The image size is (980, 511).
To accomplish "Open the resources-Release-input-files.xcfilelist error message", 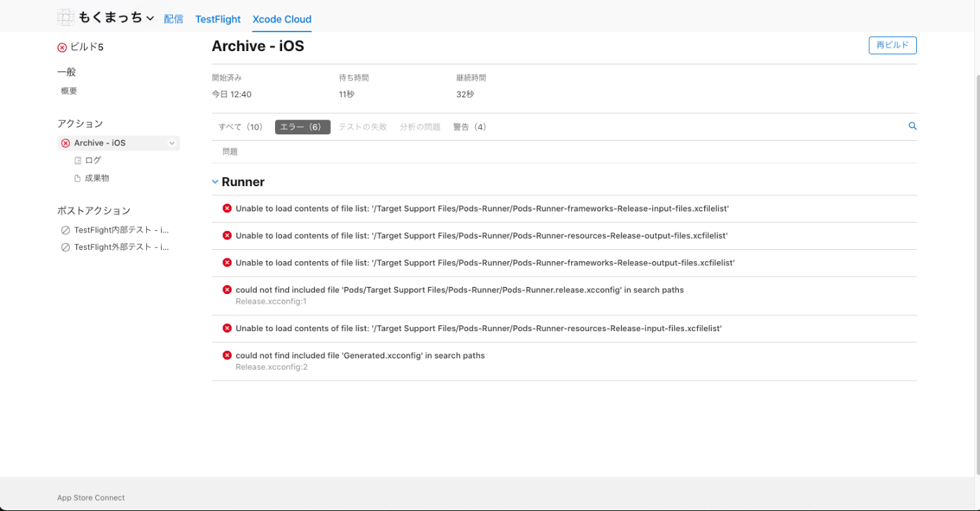I will 479,328.
